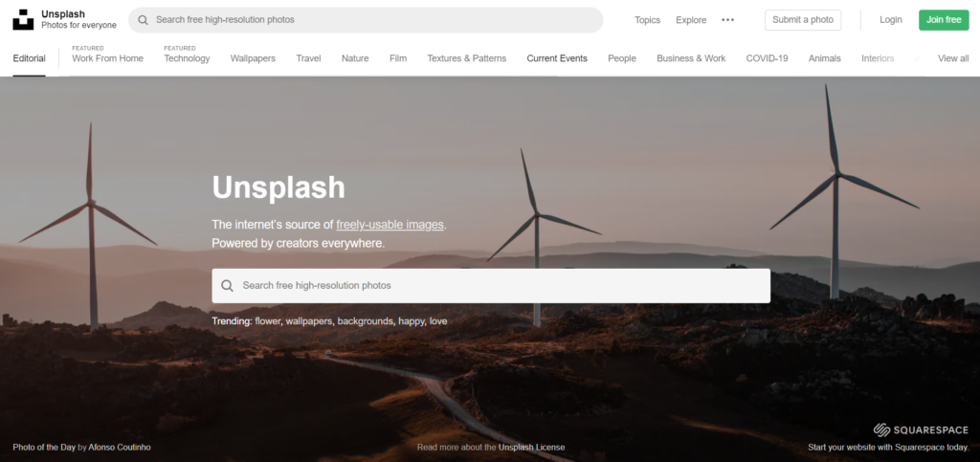Open the COVID-19 topic
This screenshot has height=462, width=980.
click(767, 58)
